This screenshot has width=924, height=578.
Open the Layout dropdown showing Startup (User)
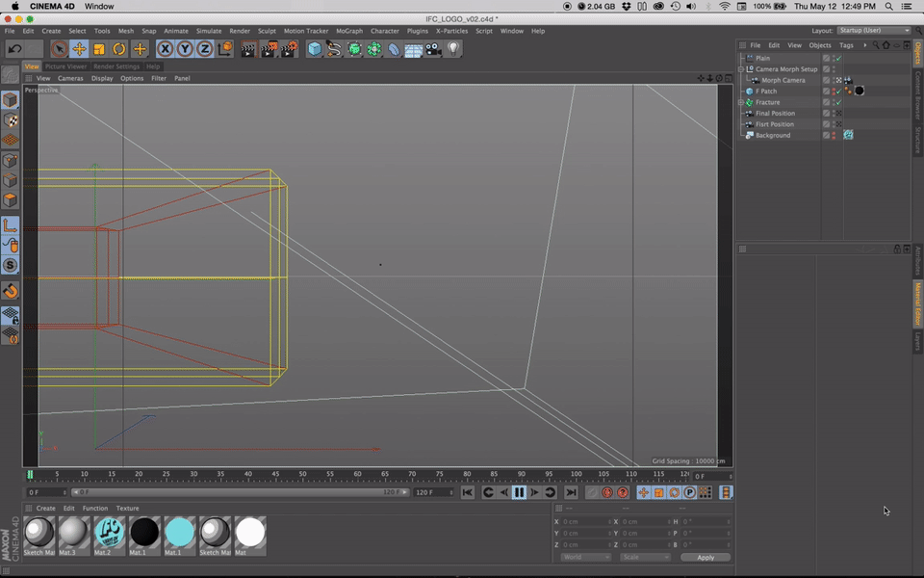[x=874, y=31]
